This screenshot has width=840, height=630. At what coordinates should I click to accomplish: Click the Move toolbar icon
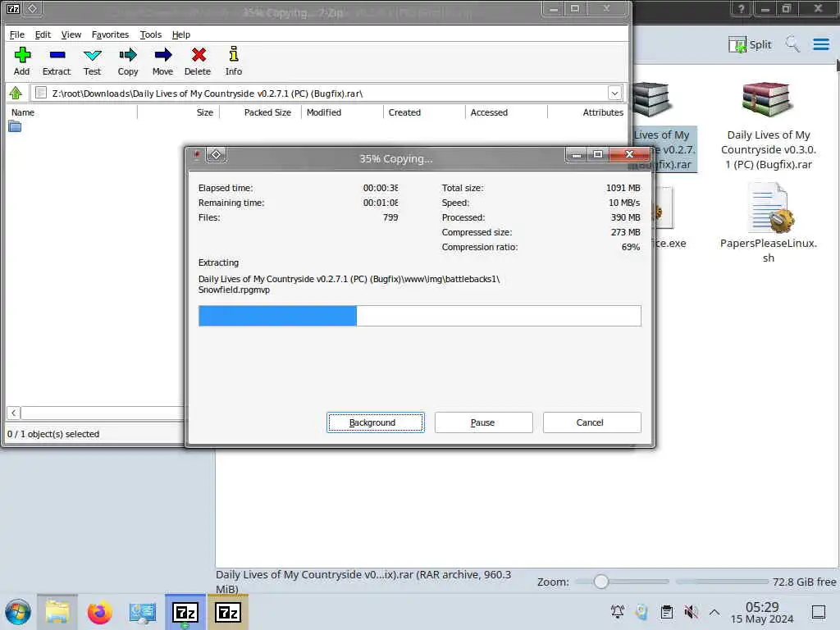click(x=163, y=62)
